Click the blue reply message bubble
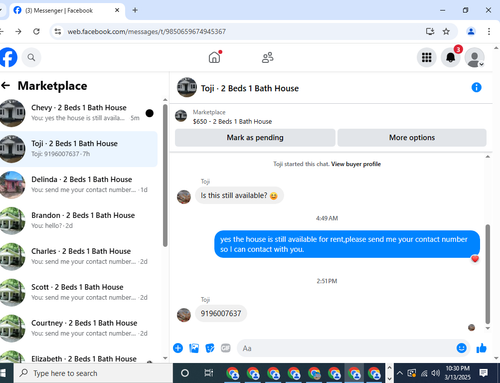Screen dimensions: 500x383 pos(347,244)
